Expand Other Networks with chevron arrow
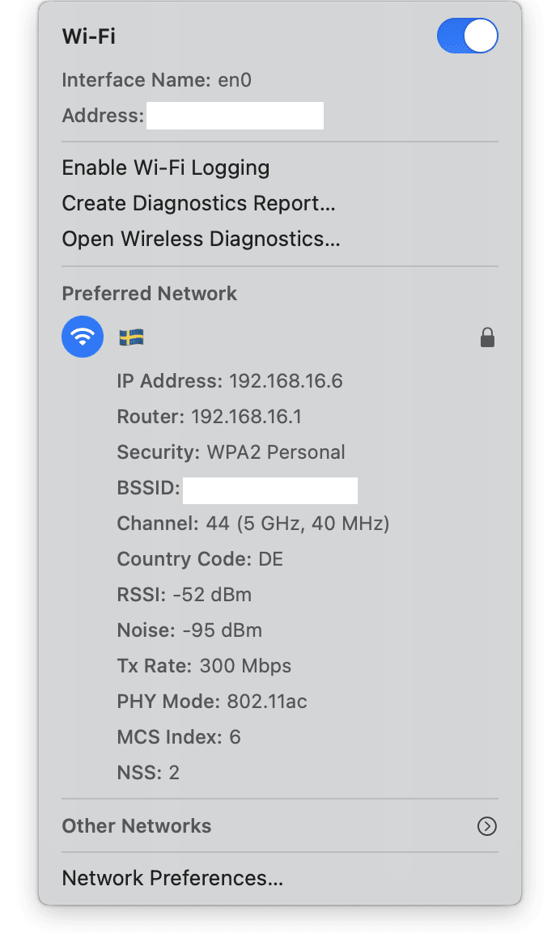 (487, 826)
